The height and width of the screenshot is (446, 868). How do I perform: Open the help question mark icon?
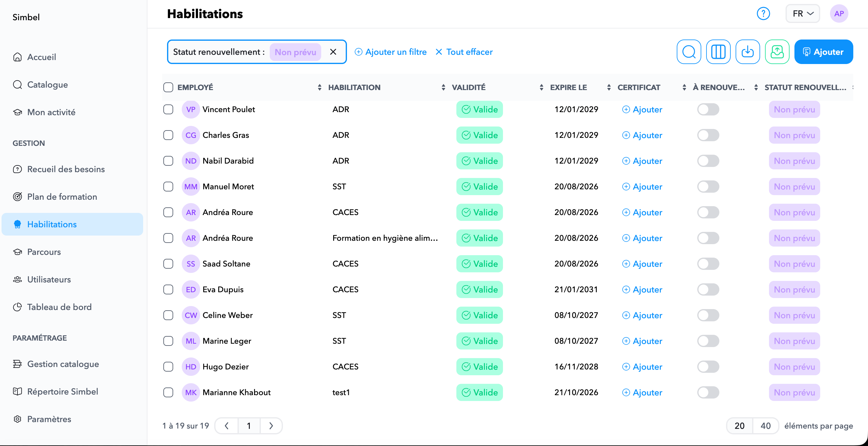[x=763, y=14]
